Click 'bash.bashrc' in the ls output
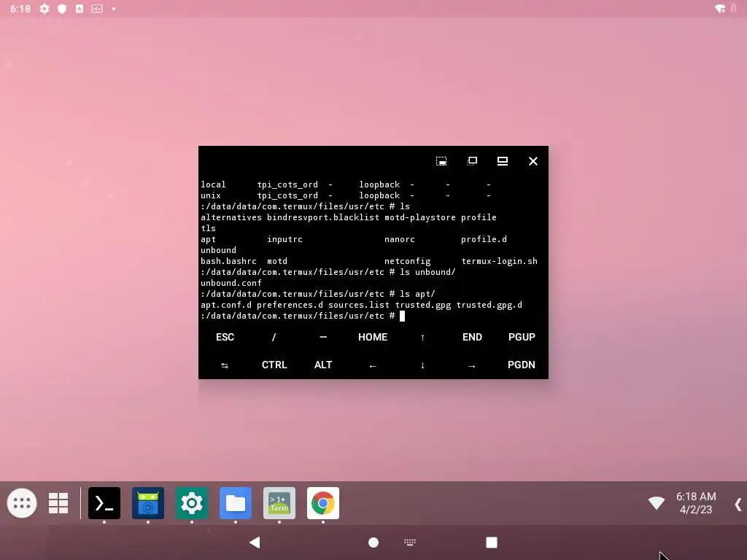 pyautogui.click(x=228, y=261)
